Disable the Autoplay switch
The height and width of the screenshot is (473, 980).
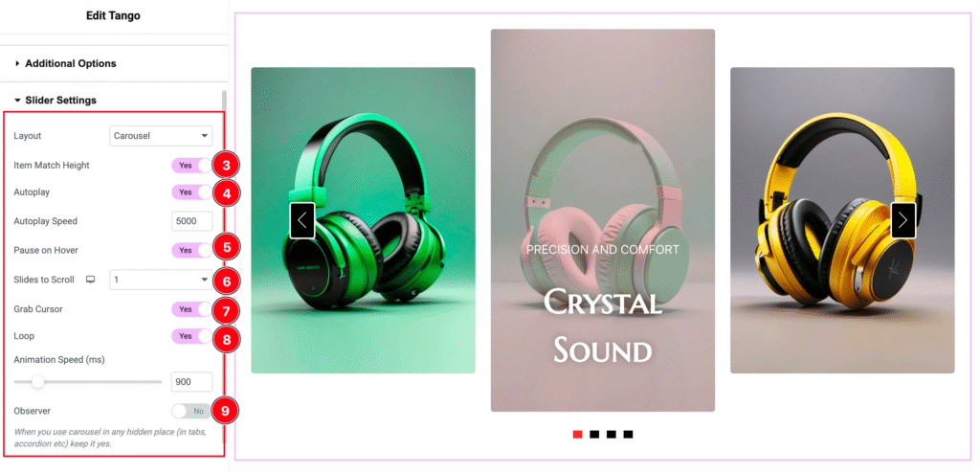(x=191, y=192)
